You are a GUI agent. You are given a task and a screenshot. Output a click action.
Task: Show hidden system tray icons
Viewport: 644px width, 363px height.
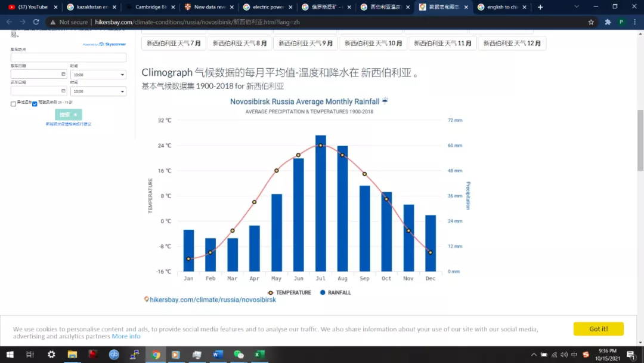(534, 355)
